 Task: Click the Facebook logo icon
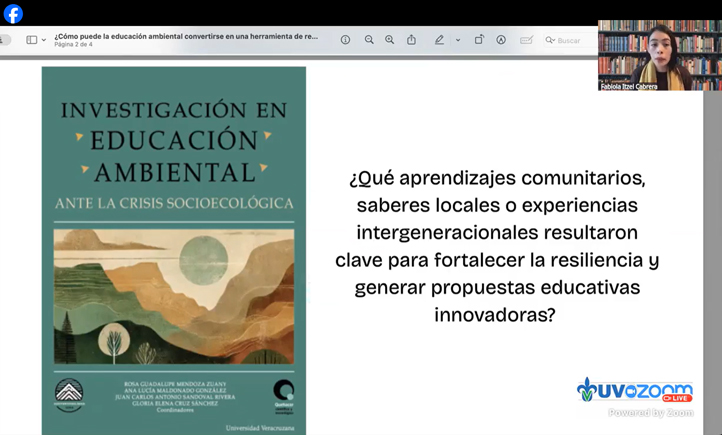(x=13, y=13)
